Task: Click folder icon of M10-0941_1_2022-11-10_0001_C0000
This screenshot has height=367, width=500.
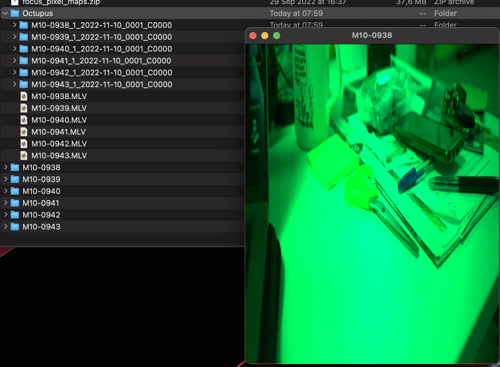Action: point(24,60)
